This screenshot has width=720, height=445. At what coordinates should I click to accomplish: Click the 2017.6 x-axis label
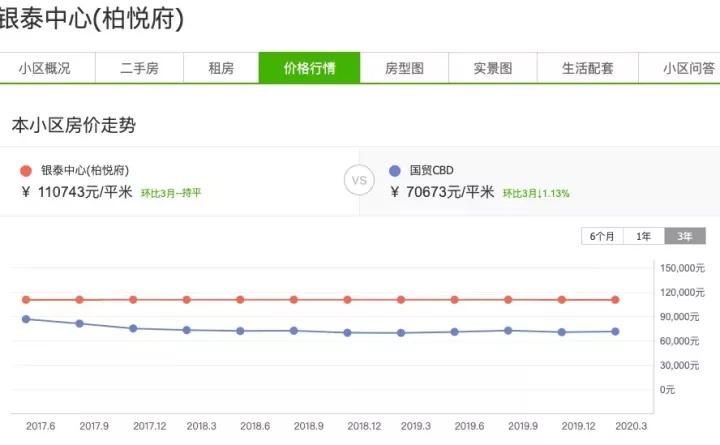pyautogui.click(x=40, y=426)
